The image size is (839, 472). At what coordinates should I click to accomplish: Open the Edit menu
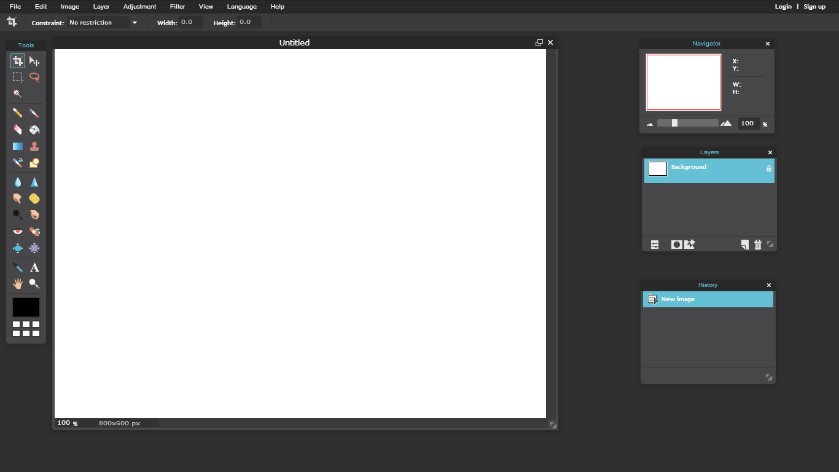41,6
